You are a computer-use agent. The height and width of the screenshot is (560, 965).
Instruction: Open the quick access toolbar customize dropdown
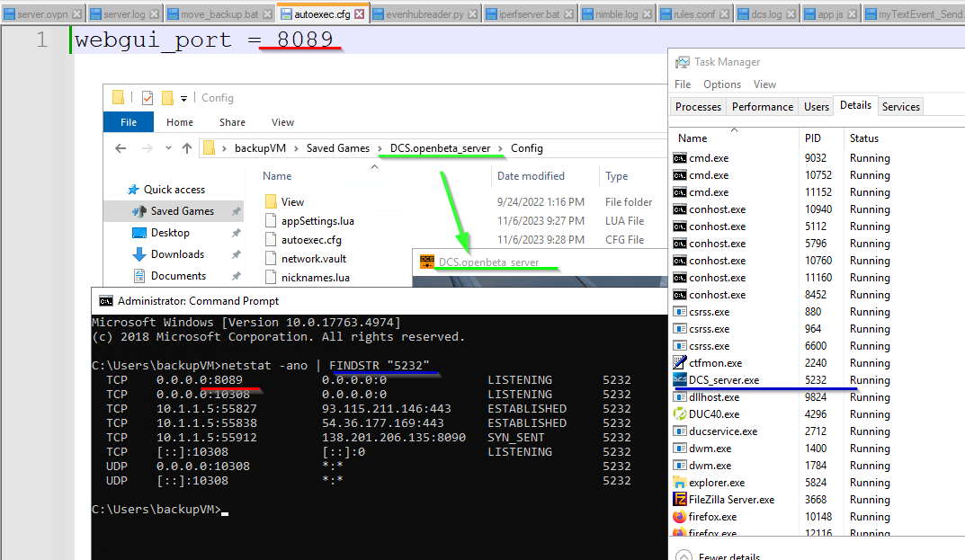tap(183, 99)
